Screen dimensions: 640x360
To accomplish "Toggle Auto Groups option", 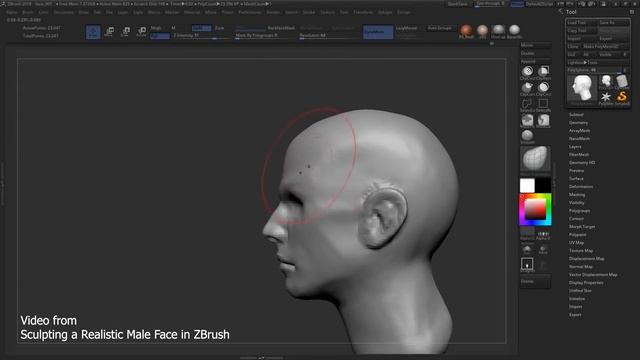I will (440, 28).
